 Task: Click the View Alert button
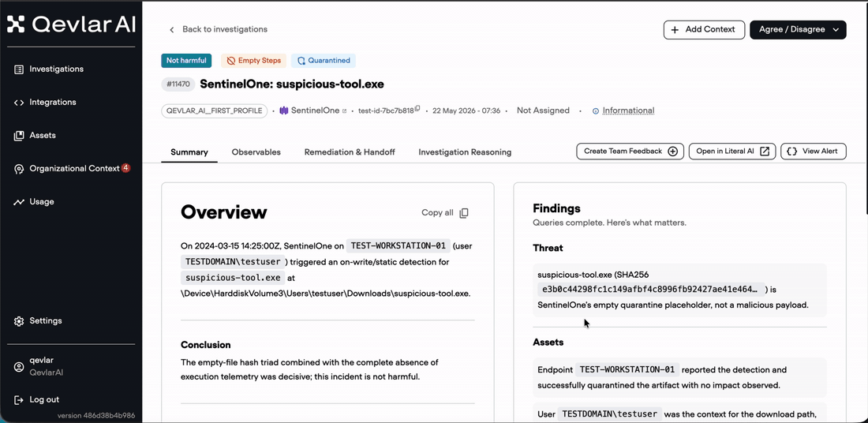[x=814, y=152]
